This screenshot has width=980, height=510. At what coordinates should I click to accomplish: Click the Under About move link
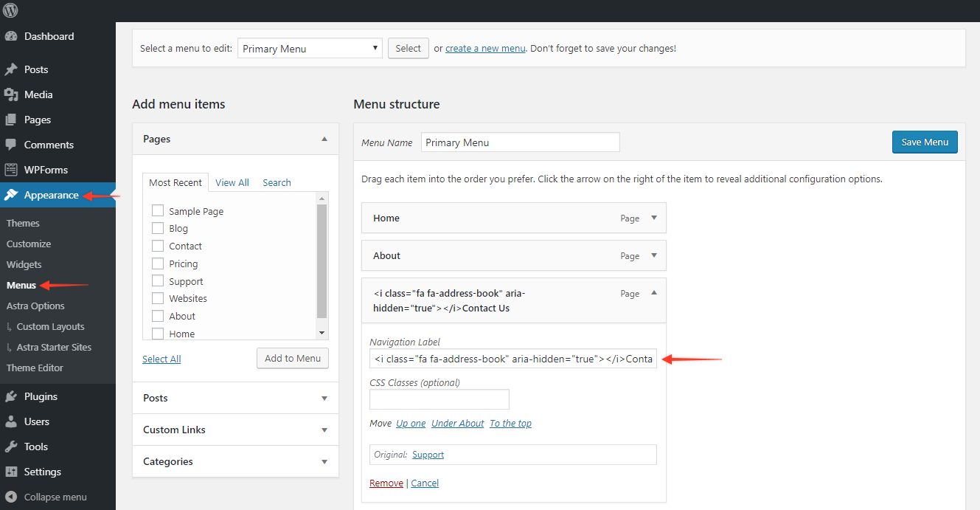458,423
